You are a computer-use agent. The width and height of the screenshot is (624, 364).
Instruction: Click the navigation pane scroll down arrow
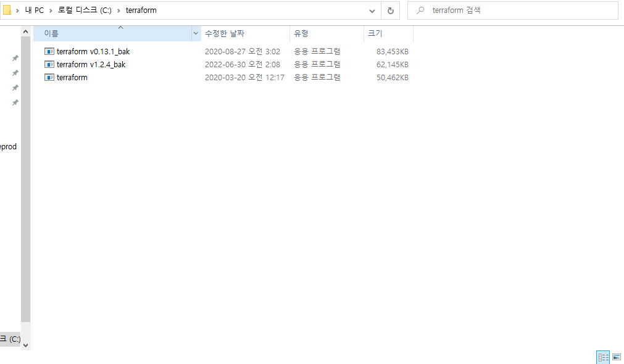pos(25,345)
